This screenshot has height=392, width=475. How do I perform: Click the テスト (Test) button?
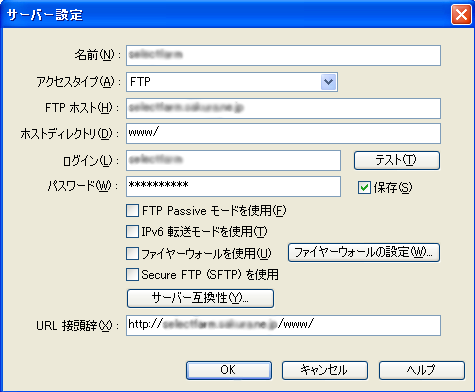tap(397, 160)
